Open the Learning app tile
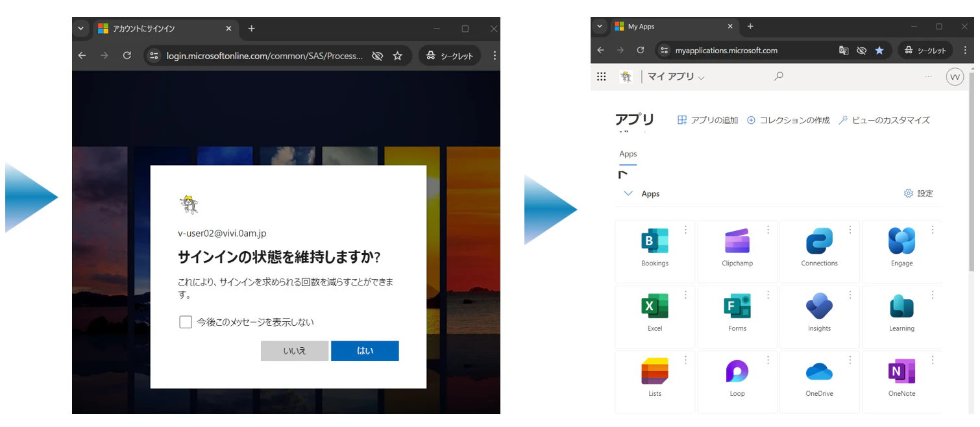980x427 pixels. (902, 317)
